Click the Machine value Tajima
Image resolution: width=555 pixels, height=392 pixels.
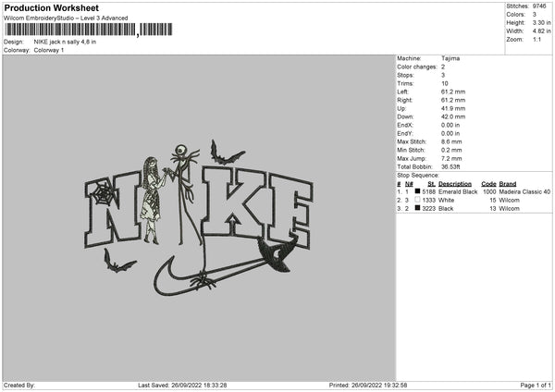(x=450, y=58)
